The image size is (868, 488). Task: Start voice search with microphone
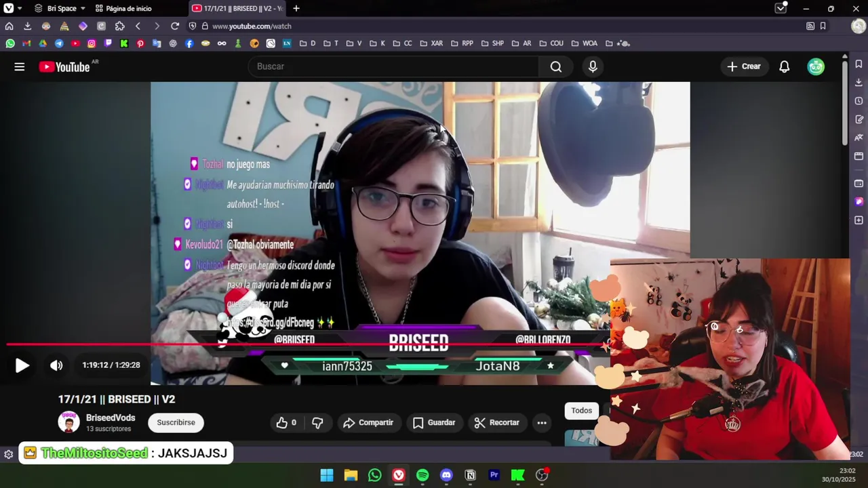(x=593, y=66)
